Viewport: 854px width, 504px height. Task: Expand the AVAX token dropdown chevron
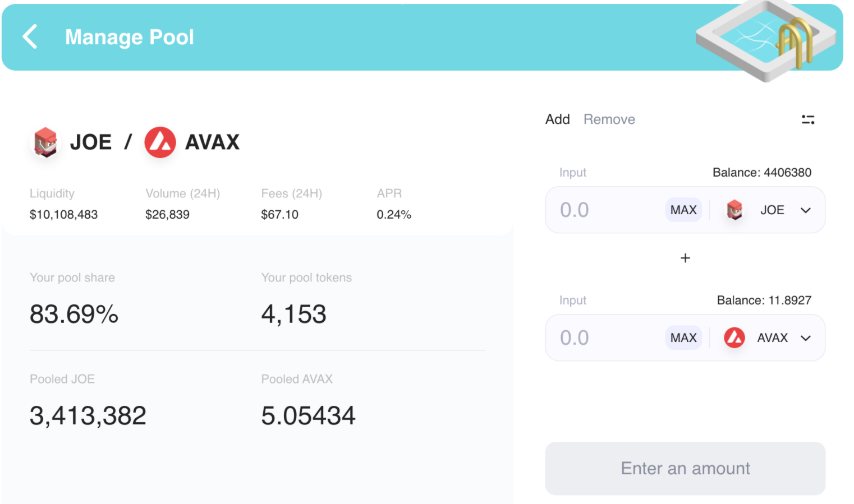point(806,338)
